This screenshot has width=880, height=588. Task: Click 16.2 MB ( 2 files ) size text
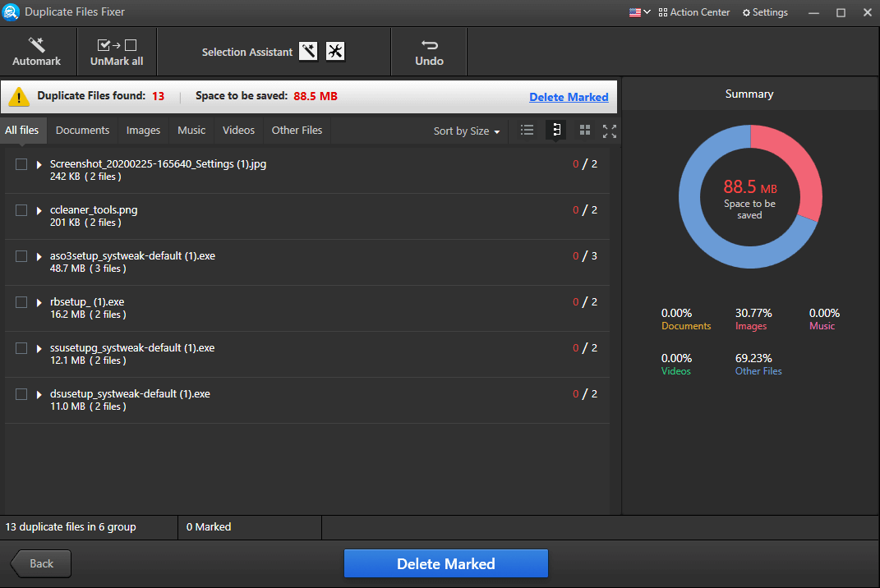[x=88, y=315]
